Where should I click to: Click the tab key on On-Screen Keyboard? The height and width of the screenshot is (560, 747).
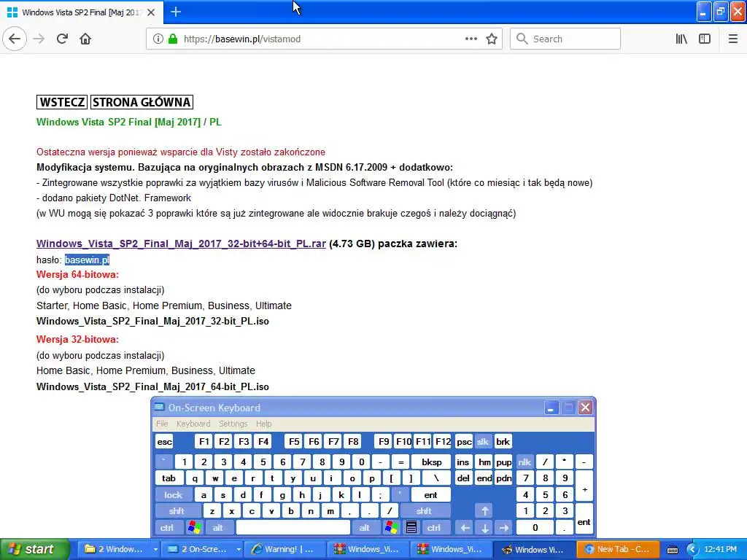pos(169,478)
